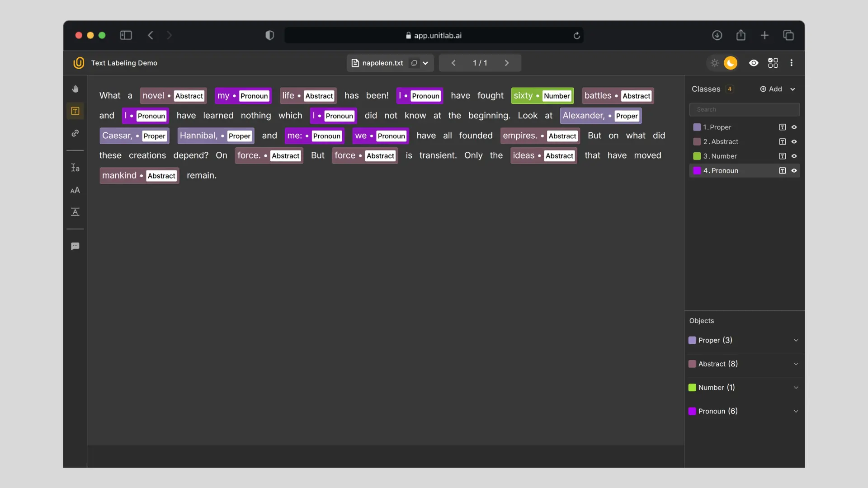
Task: Click the font size AA icon
Action: [x=75, y=190]
